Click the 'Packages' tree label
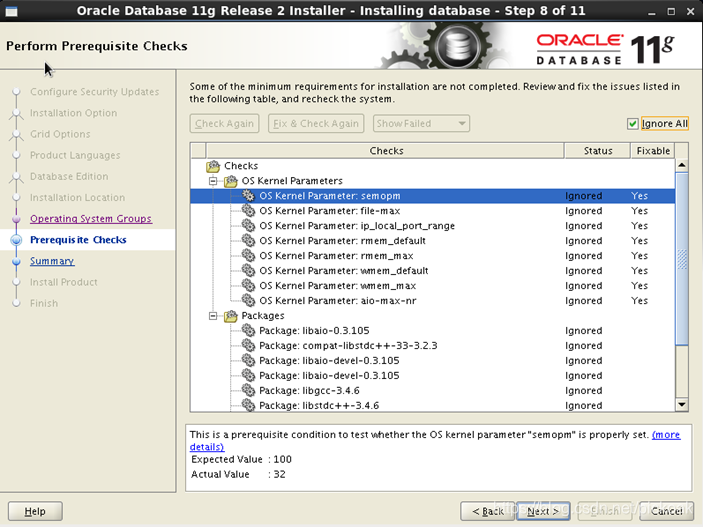 (263, 316)
